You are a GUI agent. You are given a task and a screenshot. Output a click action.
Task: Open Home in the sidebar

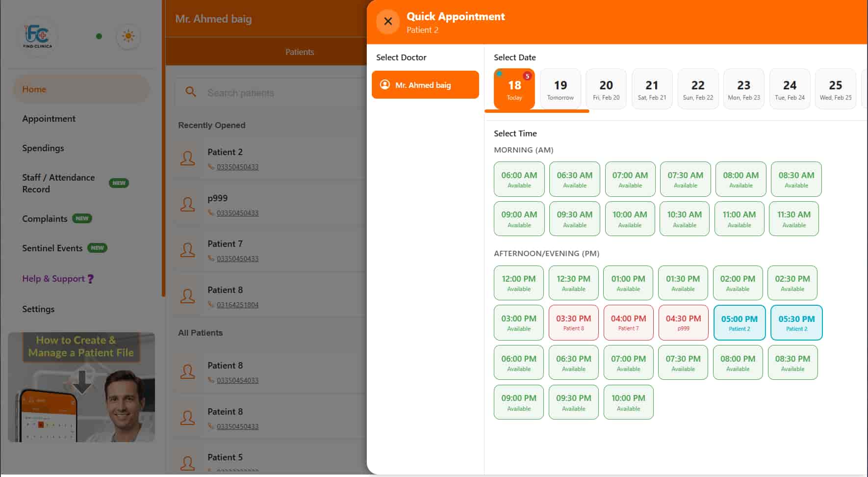[81, 89]
